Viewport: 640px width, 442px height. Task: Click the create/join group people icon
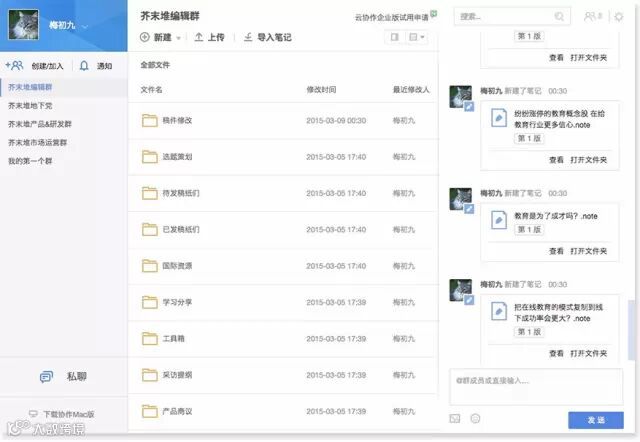click(14, 65)
